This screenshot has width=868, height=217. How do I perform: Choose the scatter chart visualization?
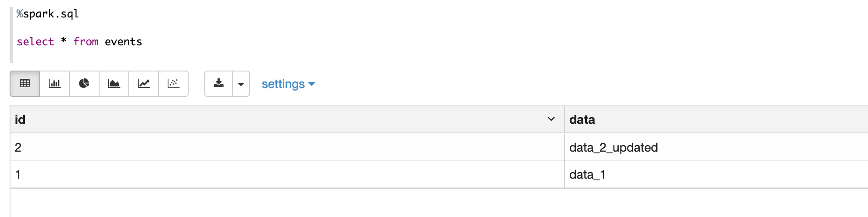pos(173,83)
